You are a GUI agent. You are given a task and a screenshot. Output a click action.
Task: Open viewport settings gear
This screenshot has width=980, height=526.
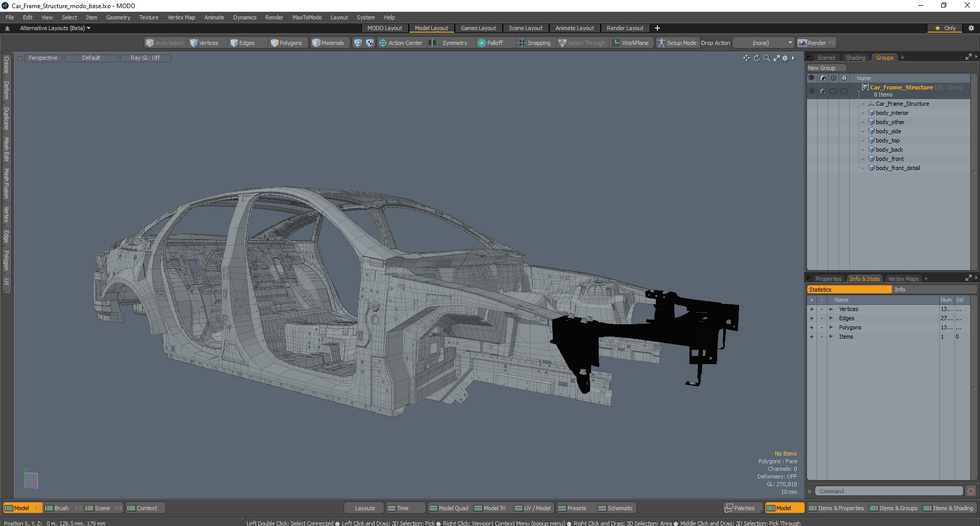click(785, 58)
